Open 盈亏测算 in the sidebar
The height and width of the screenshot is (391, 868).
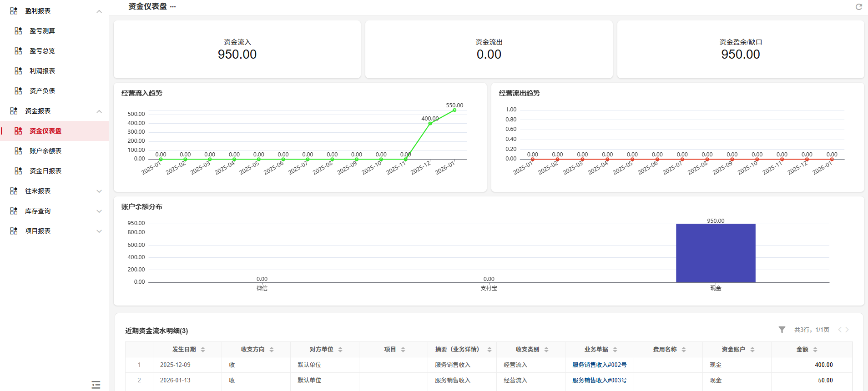42,31
